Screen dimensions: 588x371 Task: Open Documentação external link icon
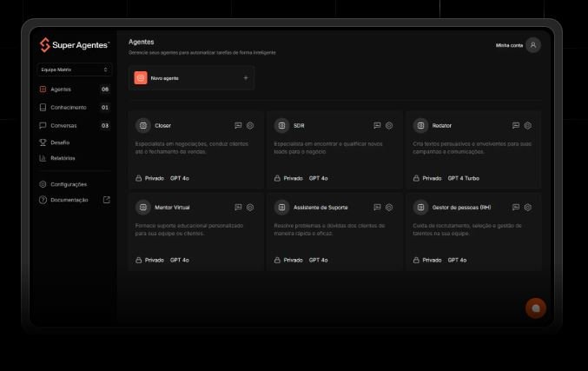(x=107, y=200)
